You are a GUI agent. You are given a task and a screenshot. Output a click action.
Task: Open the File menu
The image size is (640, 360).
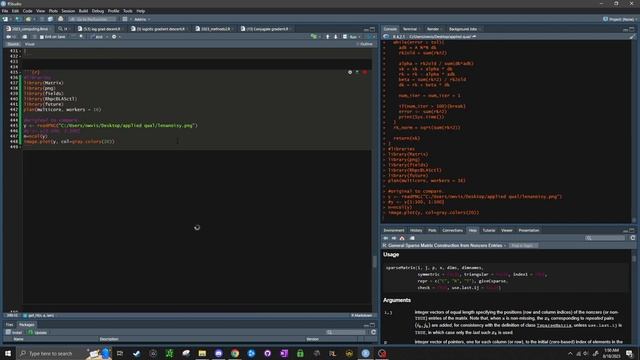coord(5,11)
